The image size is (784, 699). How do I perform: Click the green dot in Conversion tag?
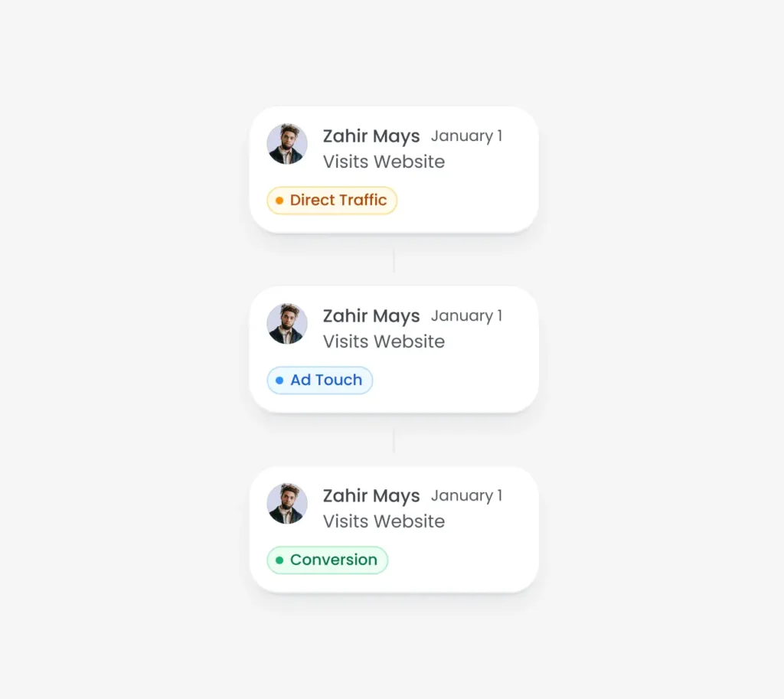pos(279,560)
